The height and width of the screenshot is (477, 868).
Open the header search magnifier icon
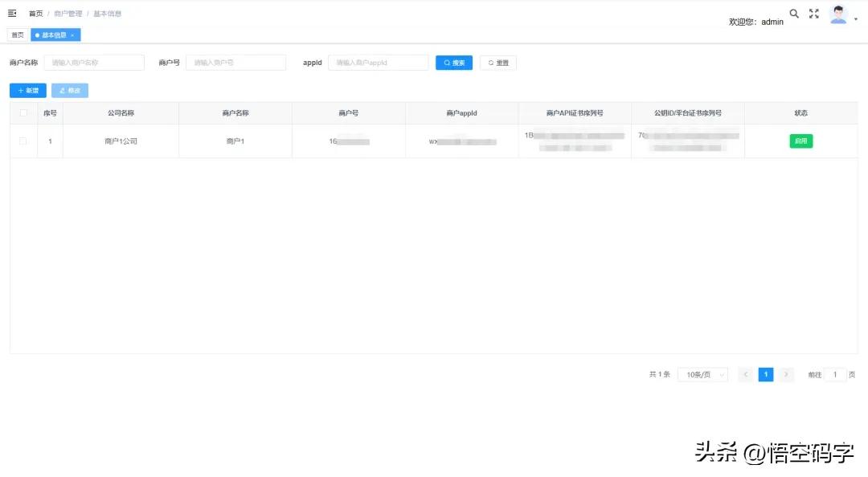tap(794, 14)
